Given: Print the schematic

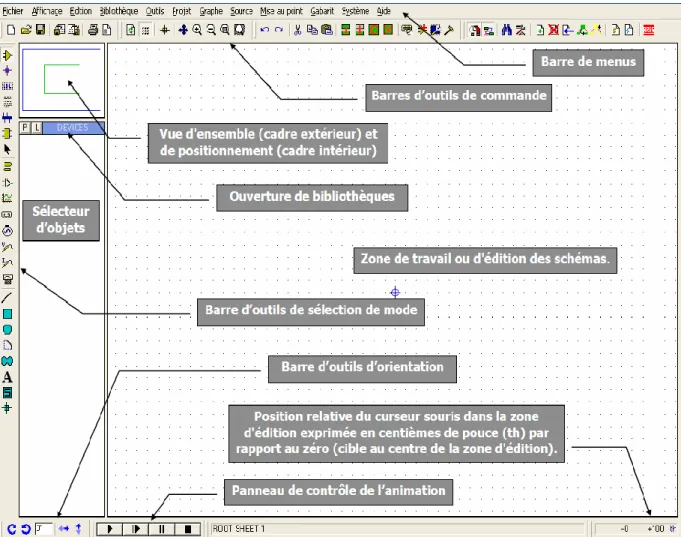Looking at the screenshot, I should click(93, 30).
